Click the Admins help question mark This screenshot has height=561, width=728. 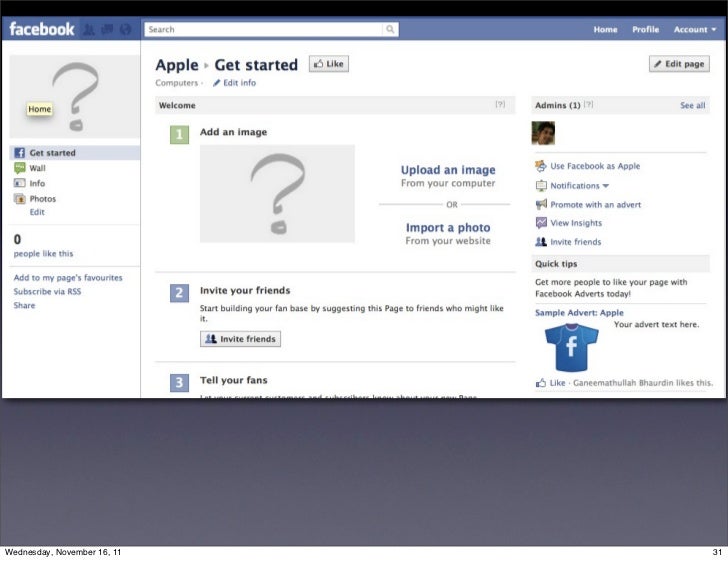pos(589,104)
